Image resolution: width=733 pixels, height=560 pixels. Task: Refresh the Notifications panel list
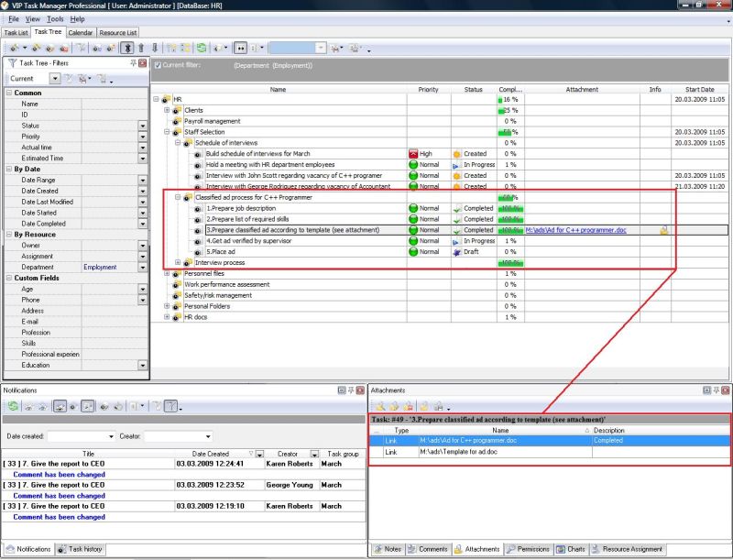click(12, 406)
